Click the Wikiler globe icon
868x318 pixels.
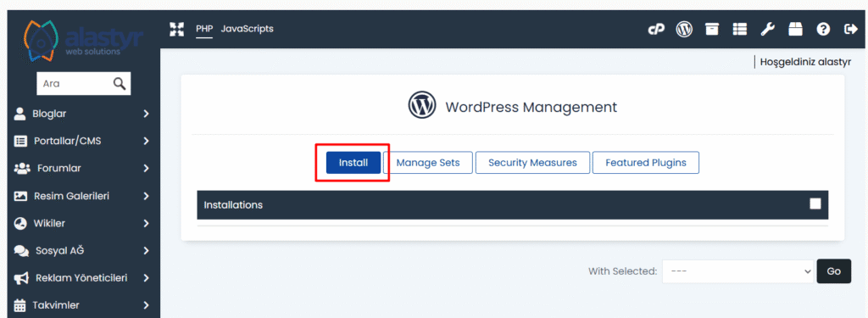pyautogui.click(x=20, y=223)
